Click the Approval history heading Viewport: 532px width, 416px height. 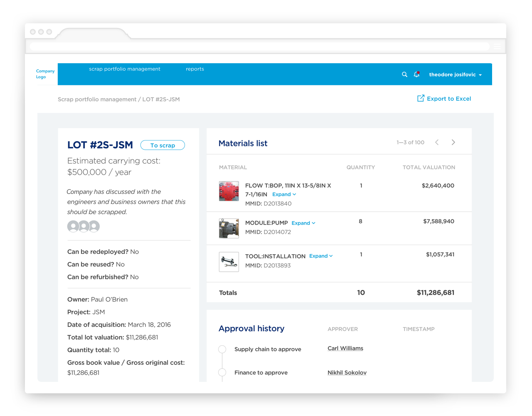251,329
